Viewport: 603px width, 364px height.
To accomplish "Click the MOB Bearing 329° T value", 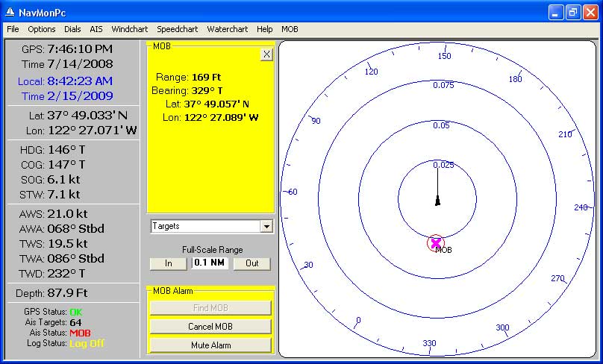I will pyautogui.click(x=207, y=91).
